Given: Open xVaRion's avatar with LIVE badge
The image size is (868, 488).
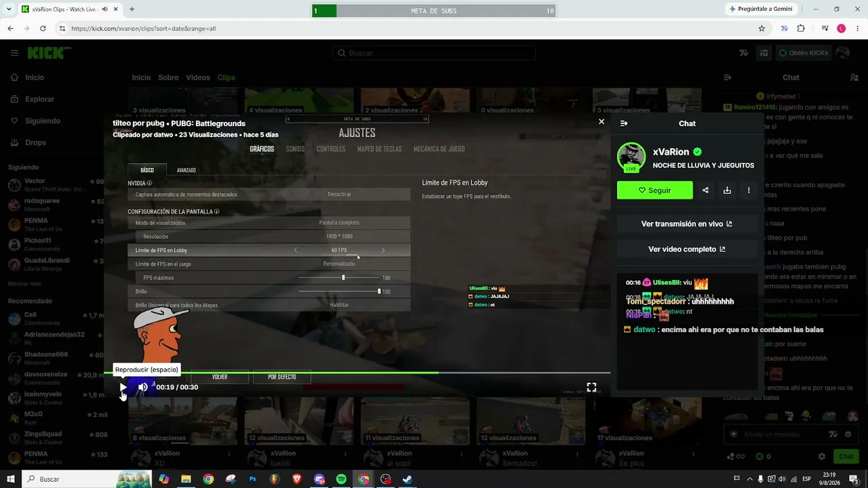Looking at the screenshot, I should [x=631, y=158].
